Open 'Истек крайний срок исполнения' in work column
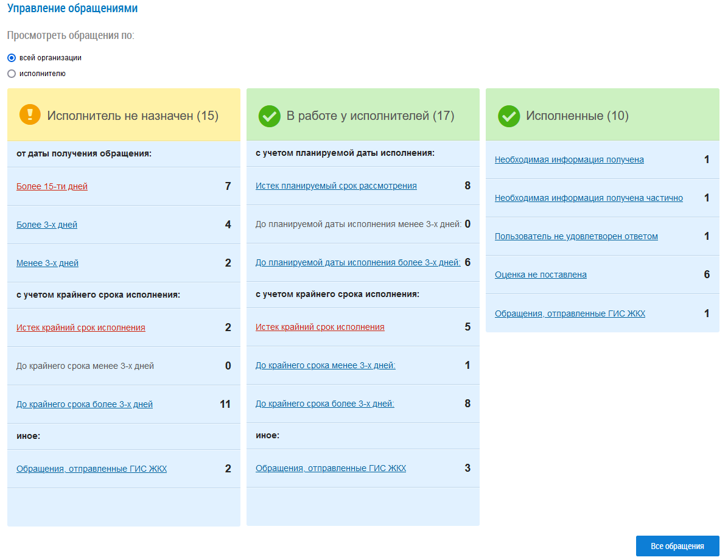Screen dimensions: 728x560 [x=320, y=327]
